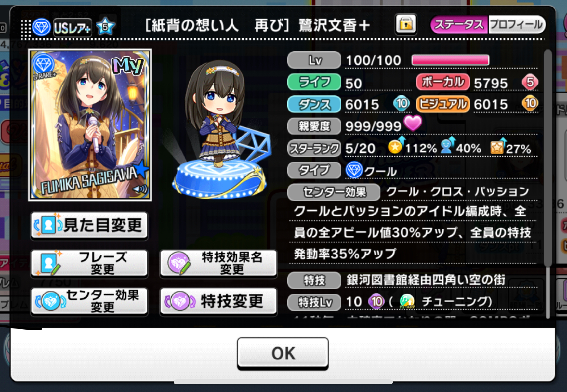Tap the vocal potential 5 badge

coord(530,82)
